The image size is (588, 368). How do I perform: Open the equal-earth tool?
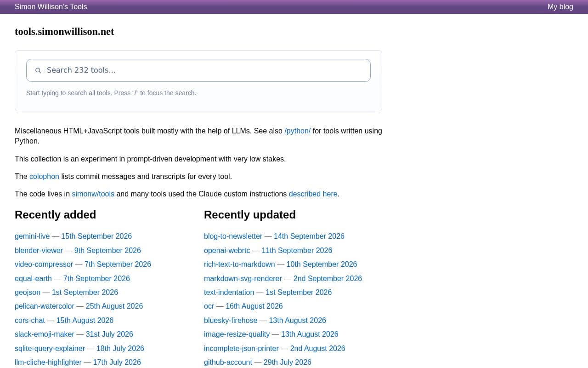(33, 278)
